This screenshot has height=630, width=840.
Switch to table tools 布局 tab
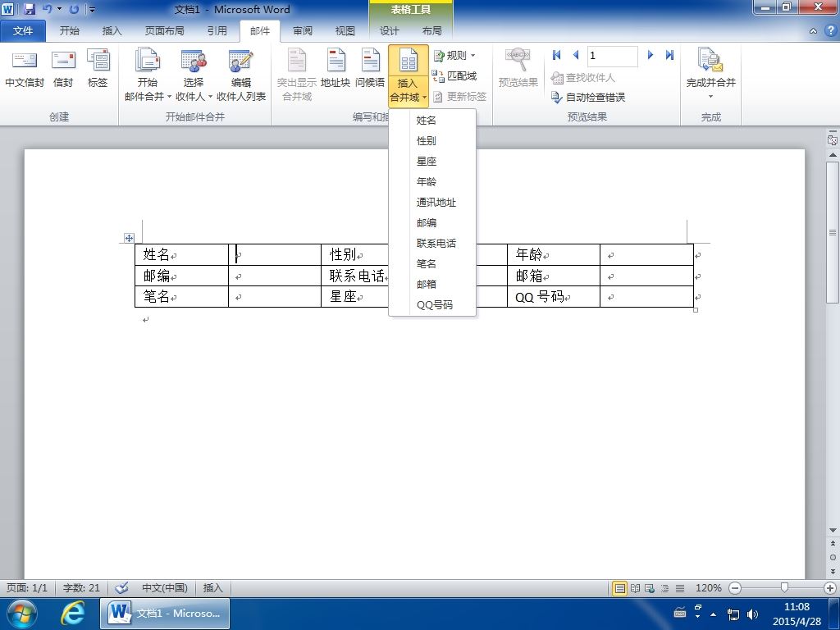(x=431, y=31)
